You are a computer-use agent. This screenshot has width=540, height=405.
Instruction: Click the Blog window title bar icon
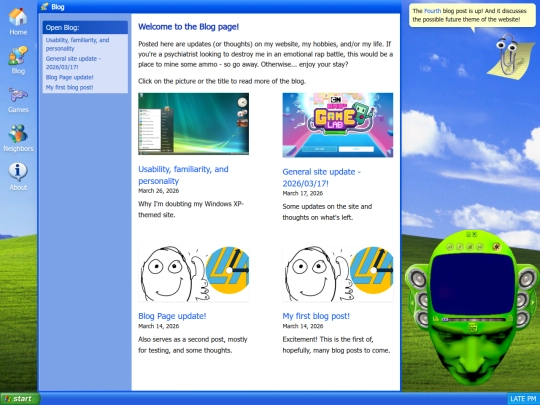click(x=44, y=7)
